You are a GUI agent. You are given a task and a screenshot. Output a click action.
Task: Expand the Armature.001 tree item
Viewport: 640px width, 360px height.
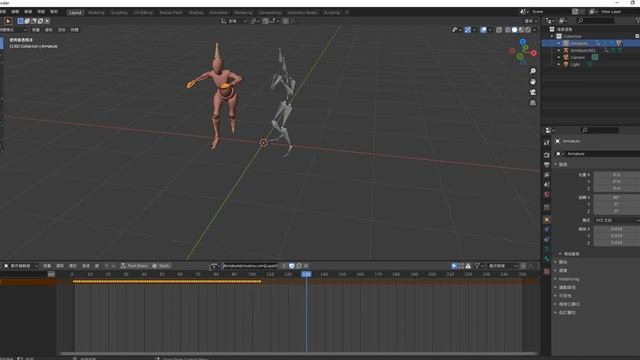click(559, 51)
